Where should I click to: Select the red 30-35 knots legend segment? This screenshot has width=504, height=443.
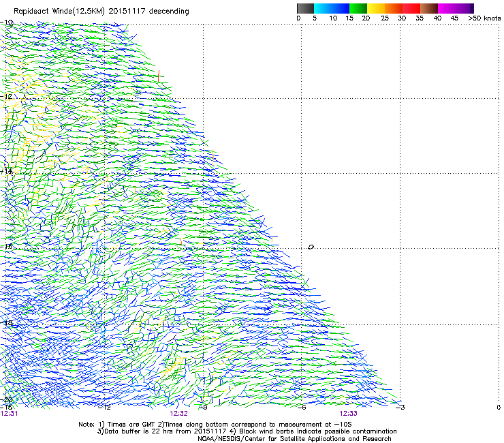tap(411, 8)
